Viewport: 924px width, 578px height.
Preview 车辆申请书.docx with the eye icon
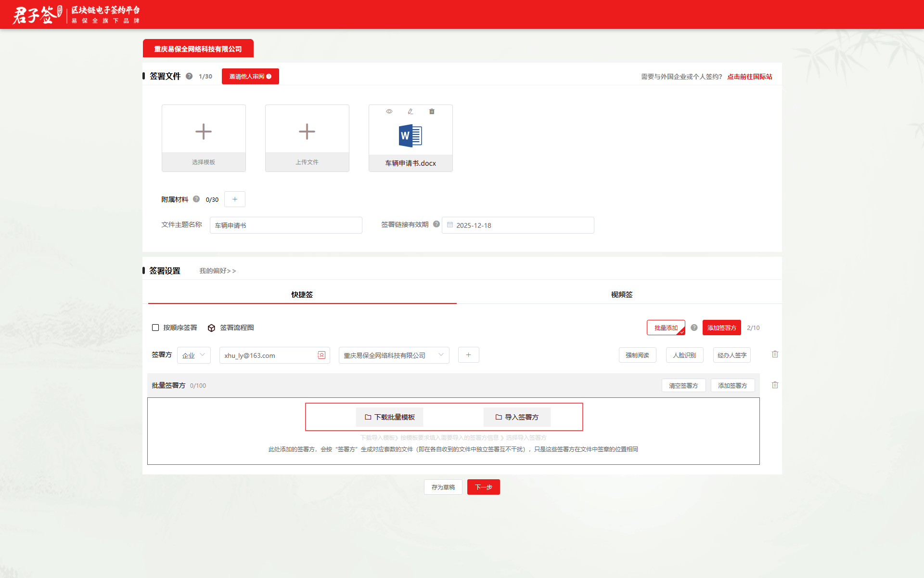(389, 111)
